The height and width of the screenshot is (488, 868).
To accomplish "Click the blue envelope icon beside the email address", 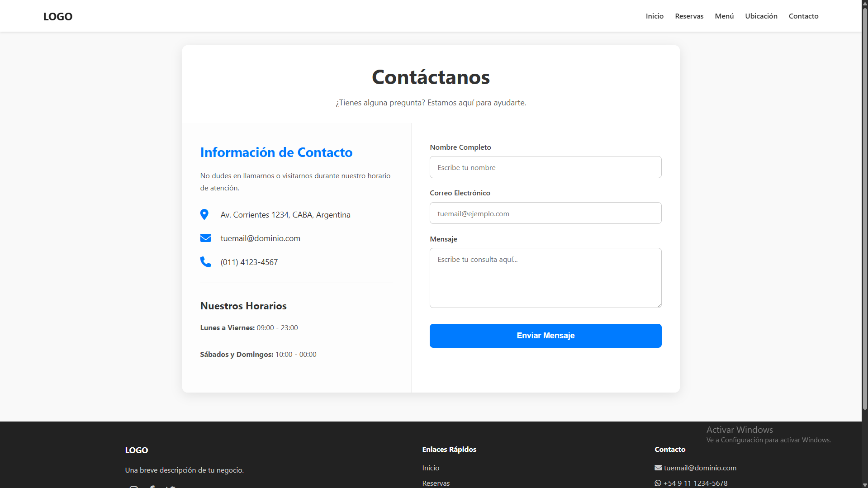I will pos(205,238).
